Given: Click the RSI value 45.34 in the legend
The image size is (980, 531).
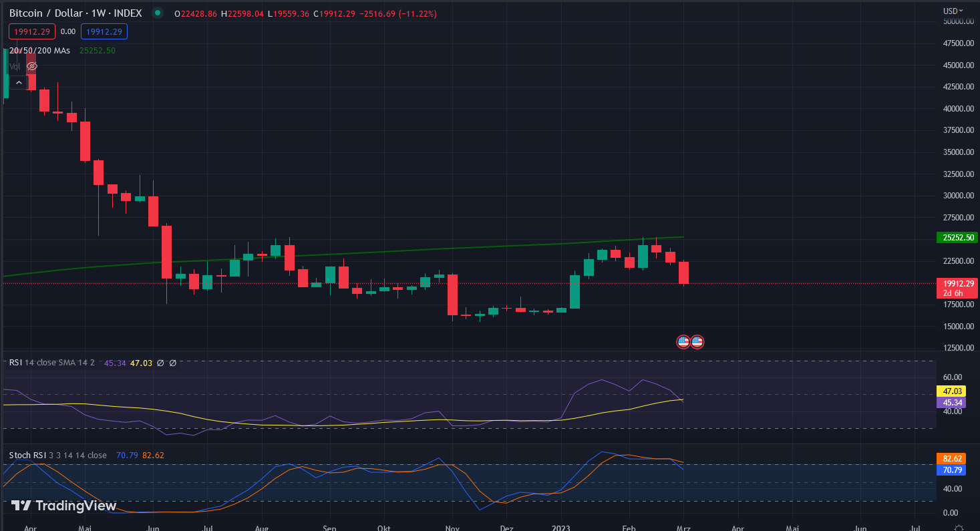Looking at the screenshot, I should click(114, 363).
